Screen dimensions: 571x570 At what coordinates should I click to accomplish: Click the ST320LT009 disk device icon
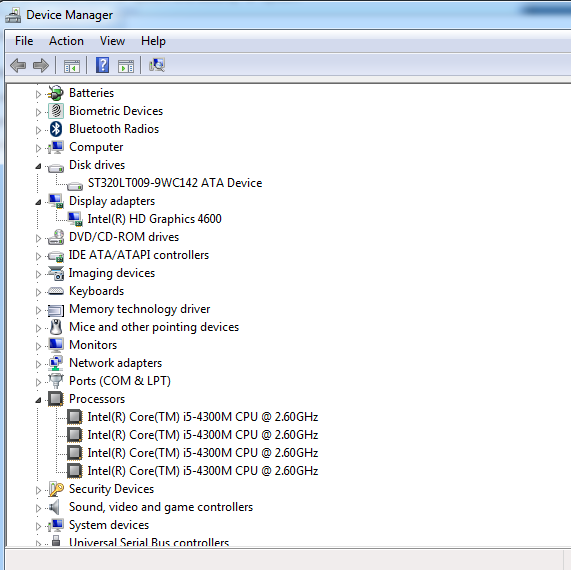pos(75,186)
